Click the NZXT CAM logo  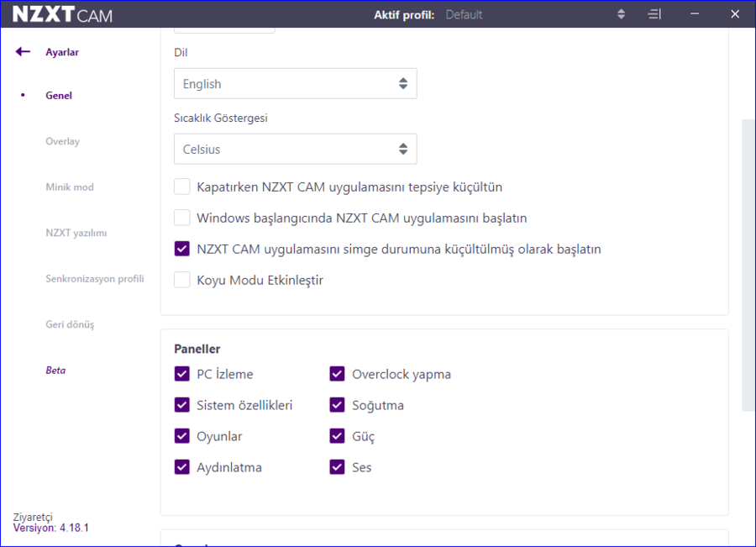(62, 14)
